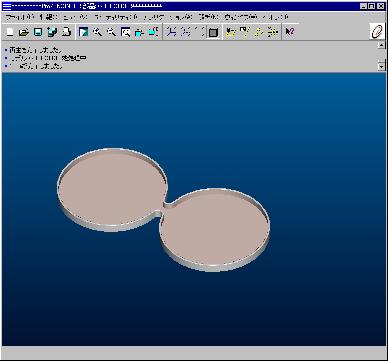Switch display to hidden line mode
This screenshot has width=388, height=361.
(185, 32)
